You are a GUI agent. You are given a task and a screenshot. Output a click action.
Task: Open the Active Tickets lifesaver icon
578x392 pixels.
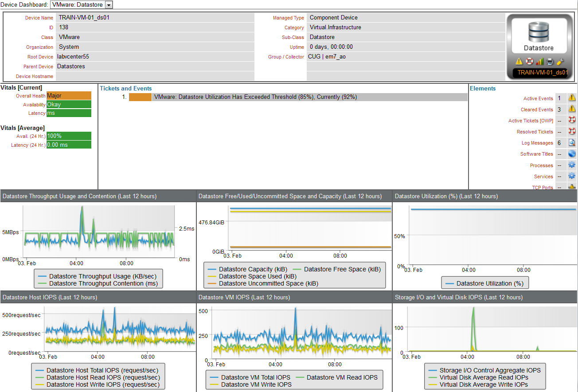(572, 120)
